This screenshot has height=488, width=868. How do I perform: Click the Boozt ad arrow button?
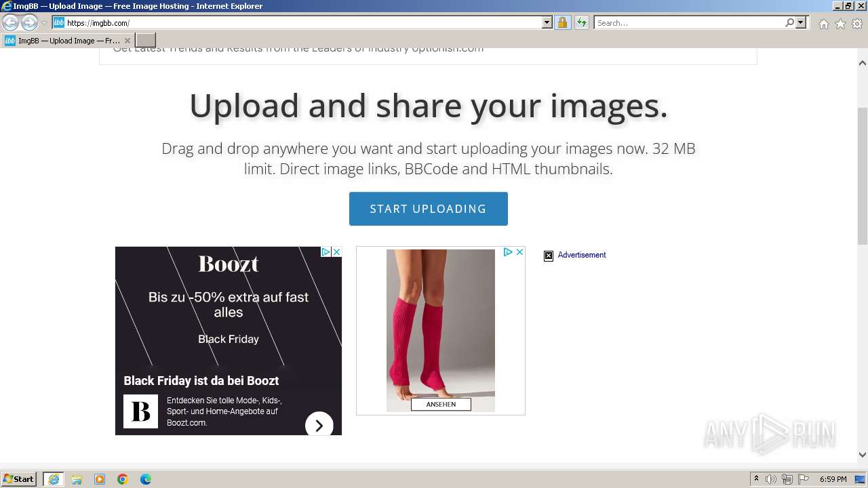[319, 426]
